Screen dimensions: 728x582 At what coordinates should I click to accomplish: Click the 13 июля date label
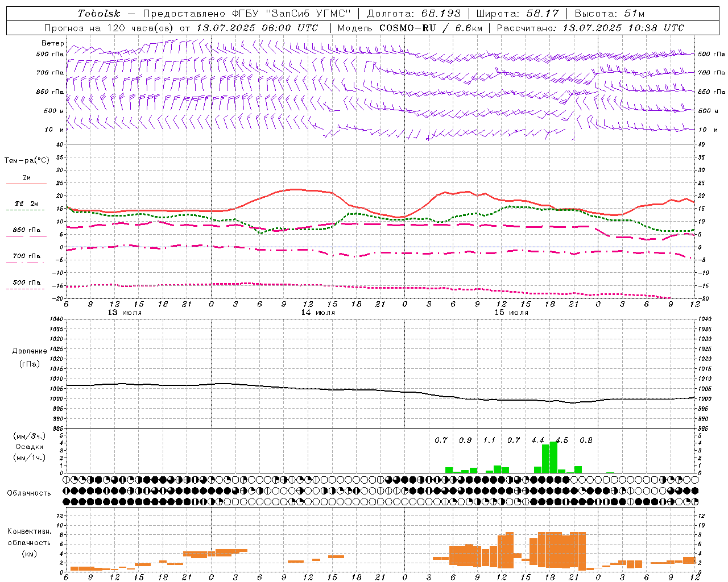[x=125, y=312]
